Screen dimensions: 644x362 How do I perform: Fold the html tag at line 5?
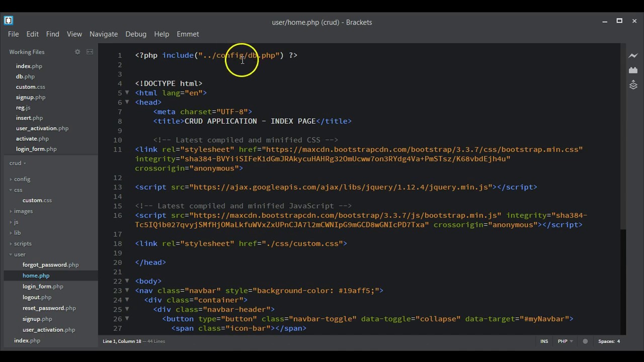(x=127, y=93)
